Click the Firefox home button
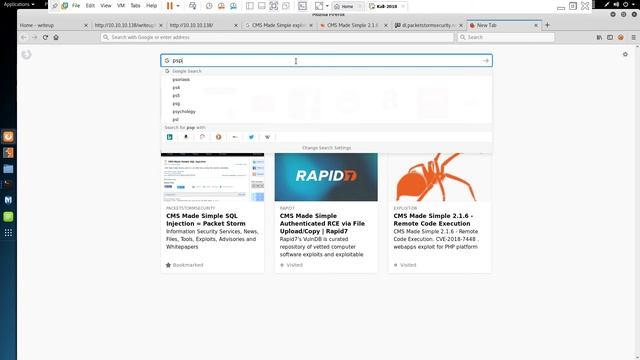 click(56, 37)
